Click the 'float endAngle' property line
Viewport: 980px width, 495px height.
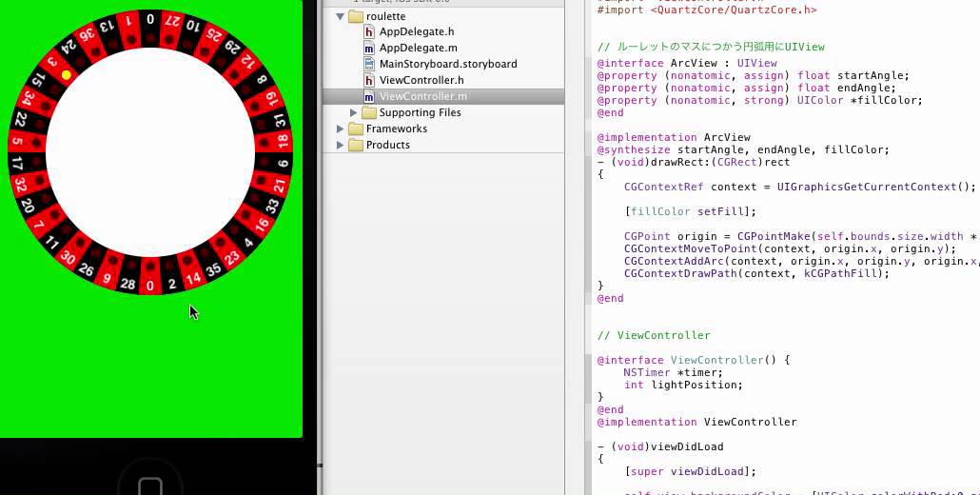746,89
